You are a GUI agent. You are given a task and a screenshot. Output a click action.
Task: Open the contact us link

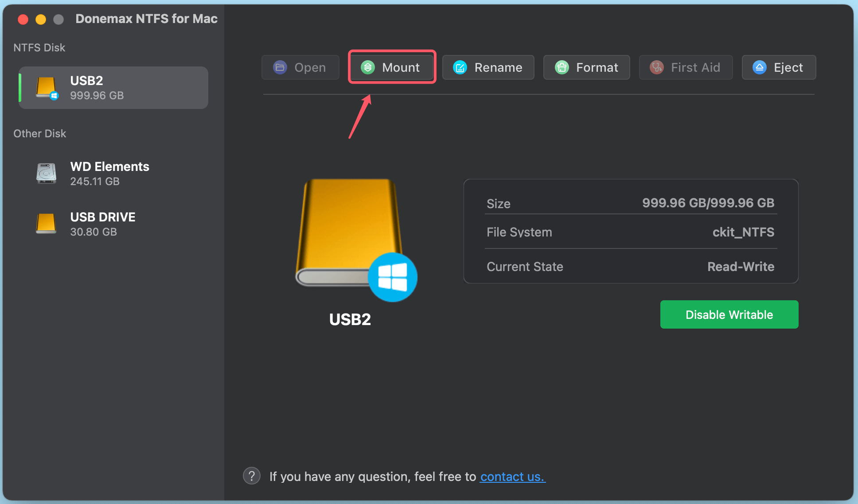512,477
